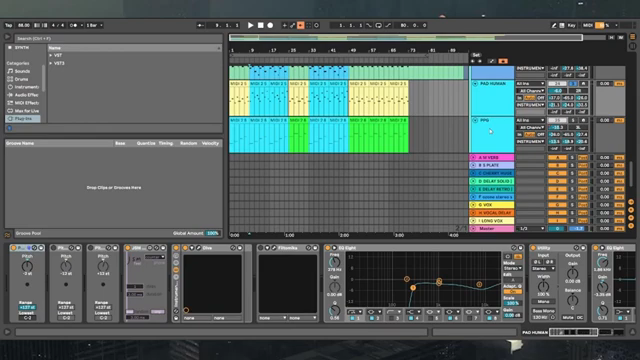Viewport: 640px width, 360px height.
Task: Click the browser search field
Action: [118, 38]
